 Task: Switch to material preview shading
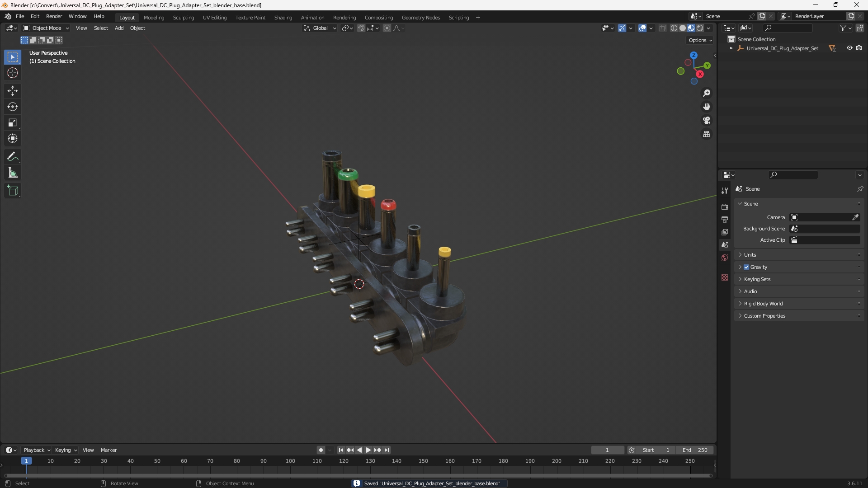pyautogui.click(x=691, y=28)
